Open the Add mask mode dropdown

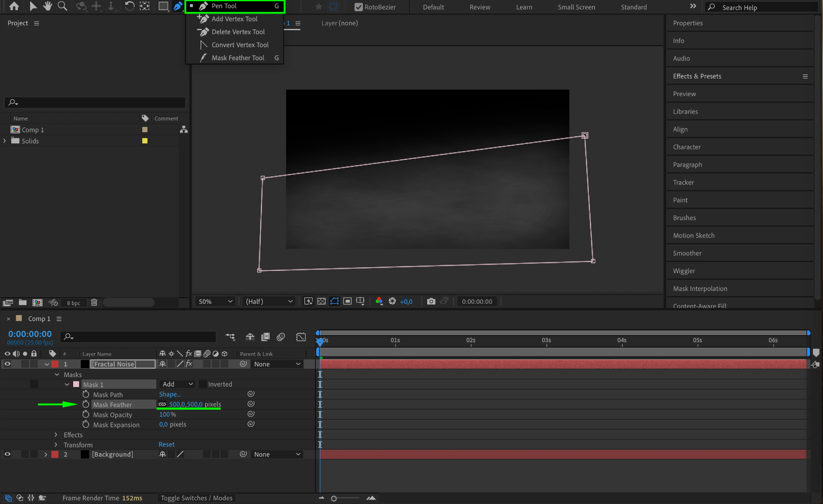click(x=178, y=384)
